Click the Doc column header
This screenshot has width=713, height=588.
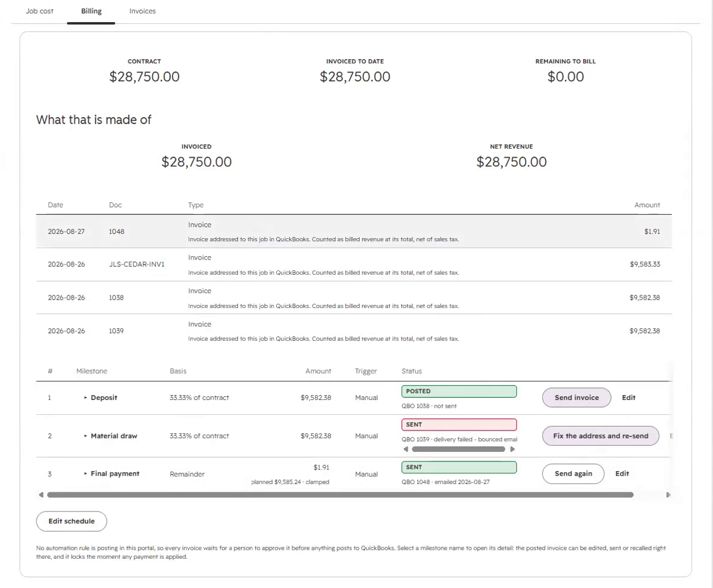[116, 205]
